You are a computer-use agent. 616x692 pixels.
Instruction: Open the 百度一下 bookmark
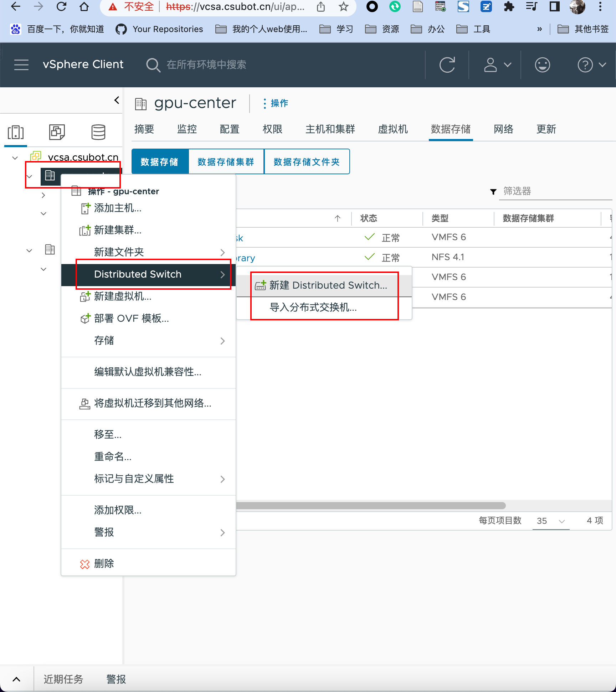click(57, 29)
